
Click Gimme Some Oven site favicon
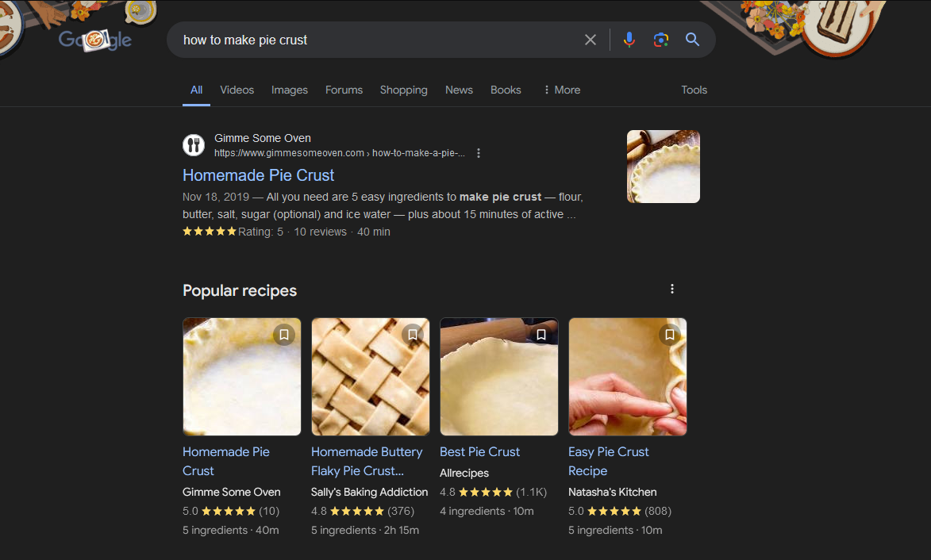194,145
